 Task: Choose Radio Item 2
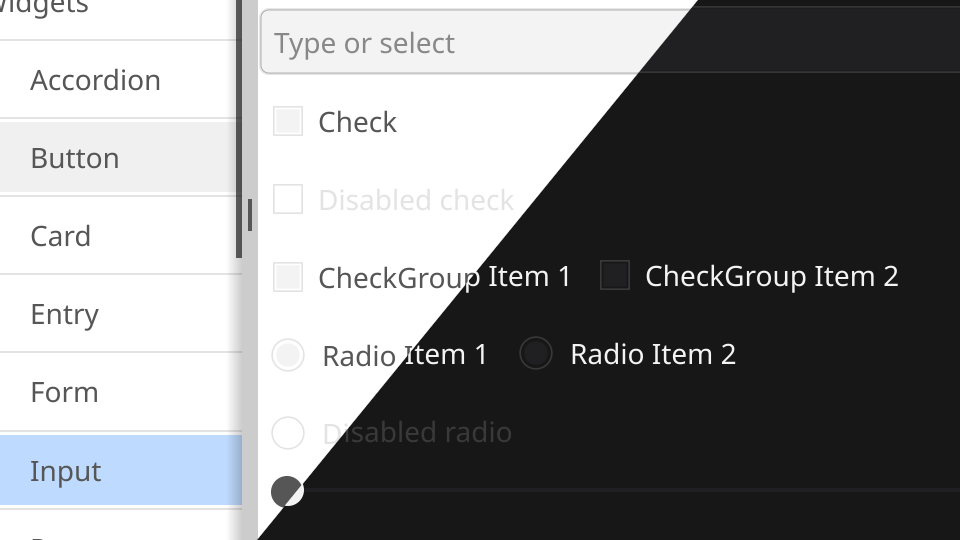point(536,353)
